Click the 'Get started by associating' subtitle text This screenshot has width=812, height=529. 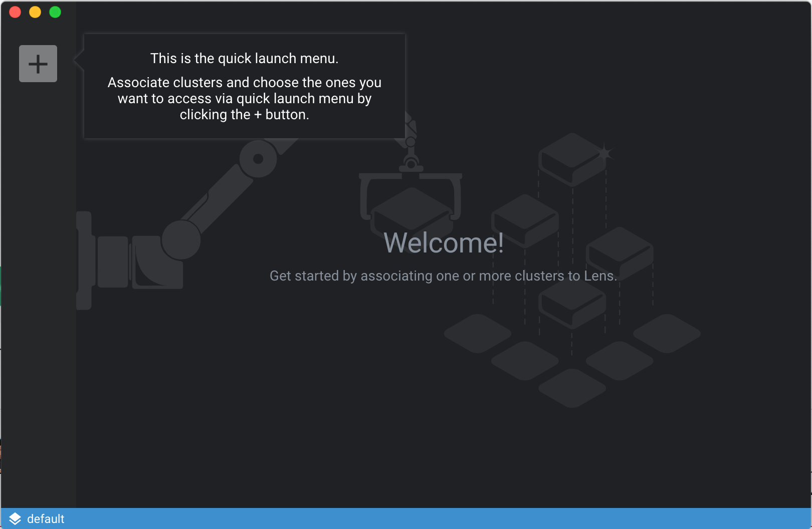443,276
